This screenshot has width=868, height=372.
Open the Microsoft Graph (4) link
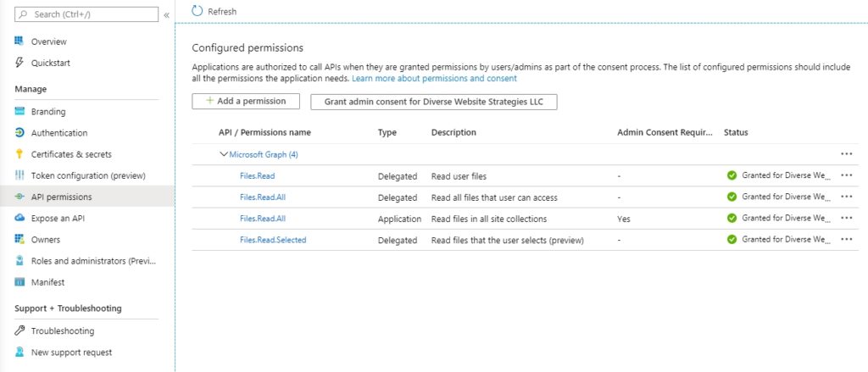(x=264, y=154)
